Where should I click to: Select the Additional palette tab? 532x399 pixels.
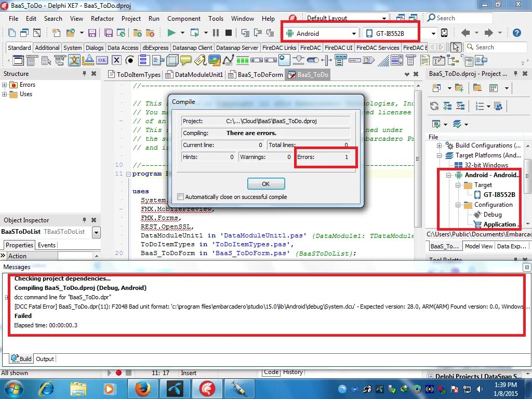[x=47, y=48]
